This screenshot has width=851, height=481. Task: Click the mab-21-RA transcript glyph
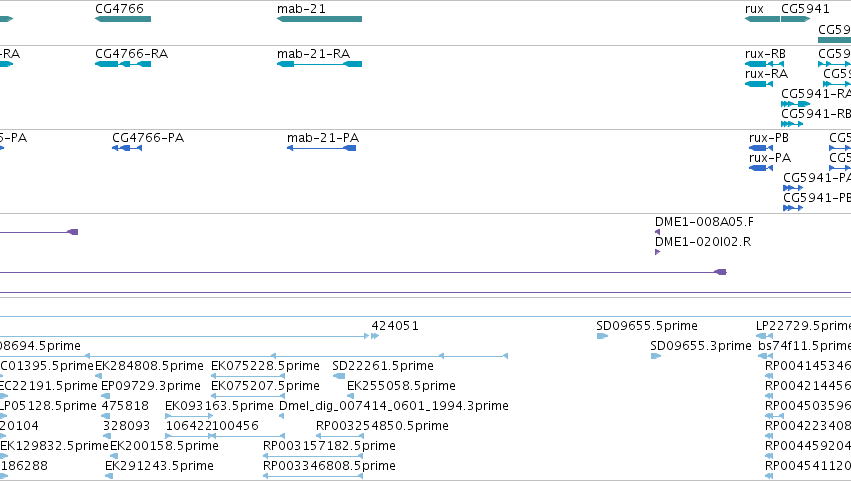click(319, 64)
